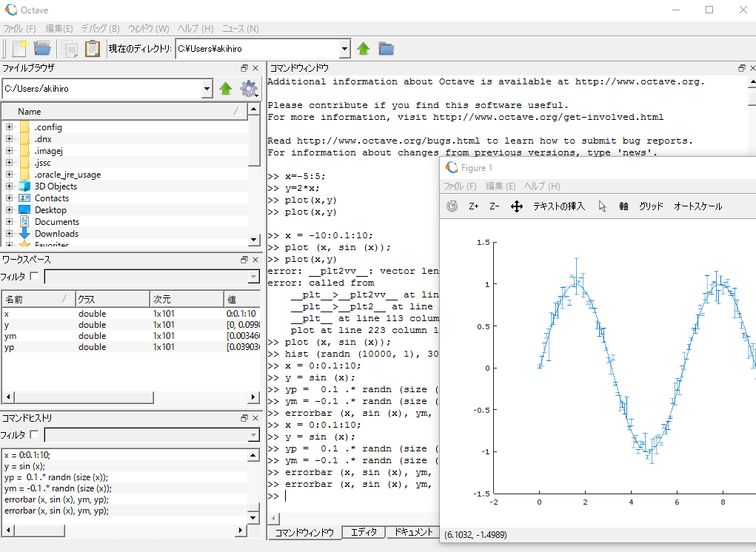
Task: Open file browser settings gear
Action: 249,89
